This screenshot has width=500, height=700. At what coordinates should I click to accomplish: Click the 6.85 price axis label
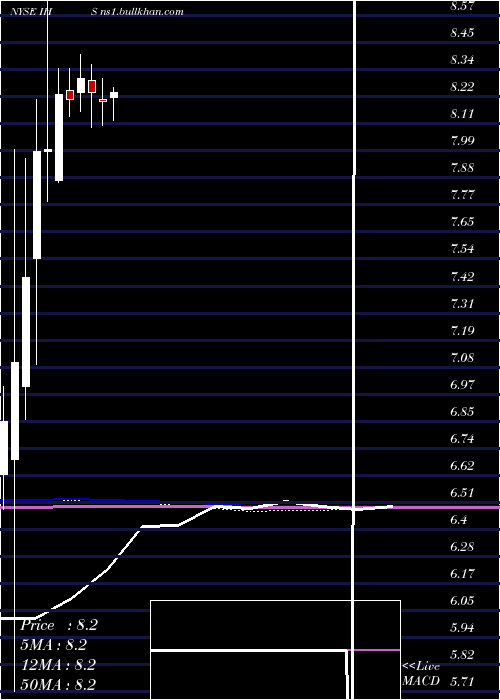tap(464, 412)
